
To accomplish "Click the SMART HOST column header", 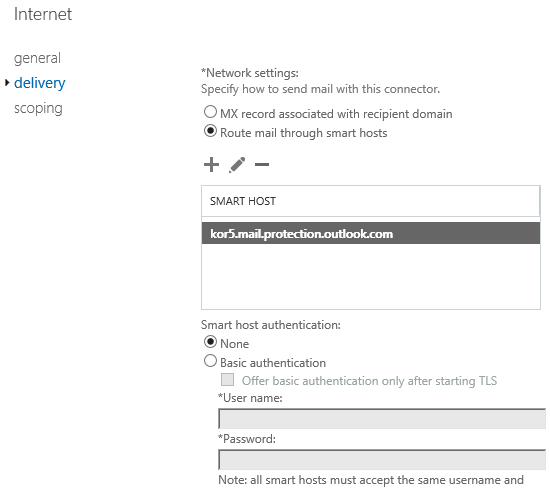I will [x=371, y=201].
